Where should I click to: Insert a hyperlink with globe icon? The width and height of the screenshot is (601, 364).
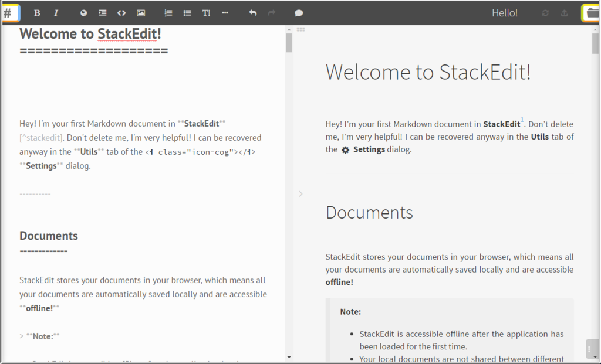[83, 13]
